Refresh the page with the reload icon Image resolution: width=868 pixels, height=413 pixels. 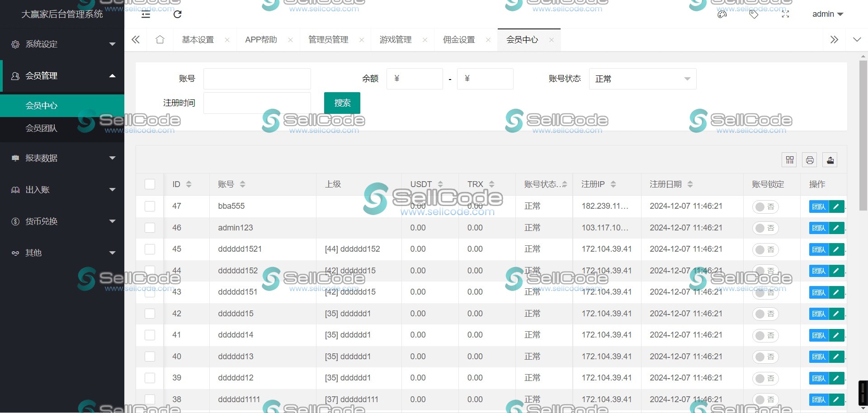(x=177, y=14)
